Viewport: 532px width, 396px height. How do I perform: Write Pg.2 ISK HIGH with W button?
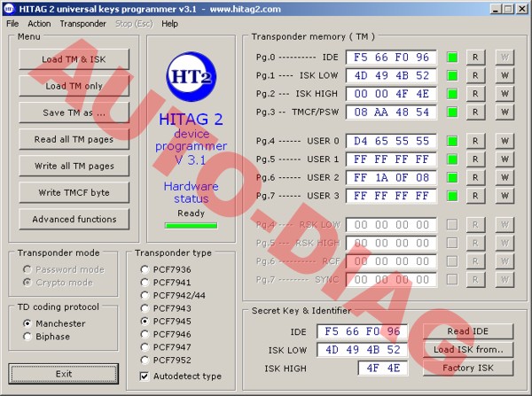[x=505, y=94]
